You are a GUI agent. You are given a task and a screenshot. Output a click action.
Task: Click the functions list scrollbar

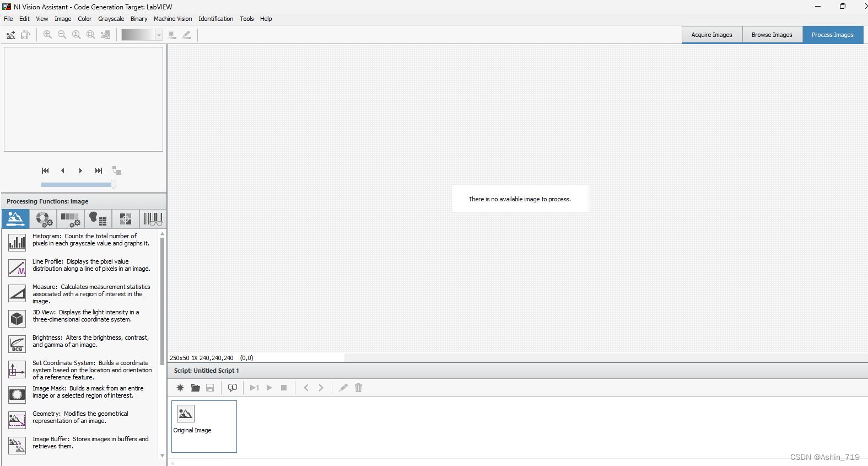163,301
